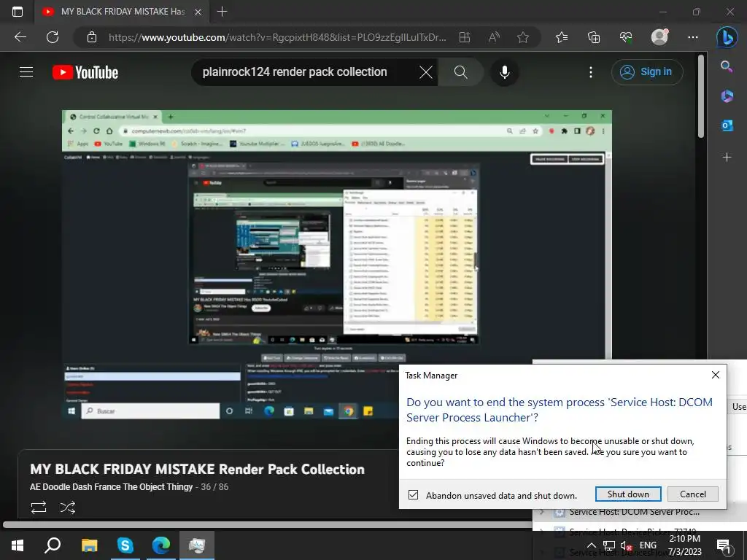Close the Task Manager confirmation dialog
The width and height of the screenshot is (747, 560).
pyautogui.click(x=715, y=375)
